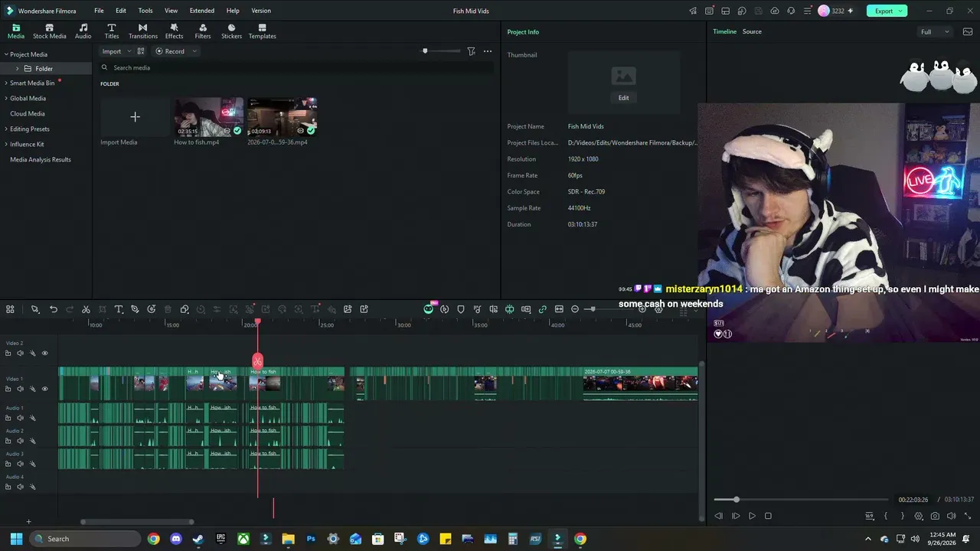Click the undo arrow in timeline toolbar

(54, 309)
